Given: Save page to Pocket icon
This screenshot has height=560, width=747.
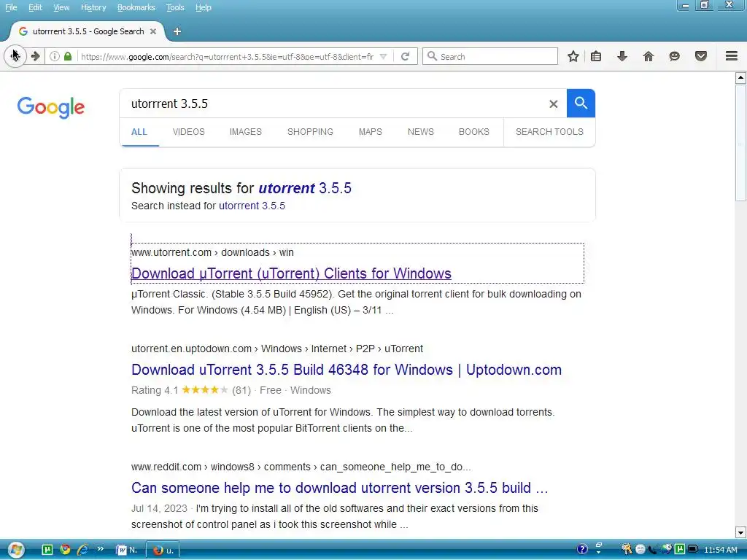Looking at the screenshot, I should pyautogui.click(x=700, y=57).
